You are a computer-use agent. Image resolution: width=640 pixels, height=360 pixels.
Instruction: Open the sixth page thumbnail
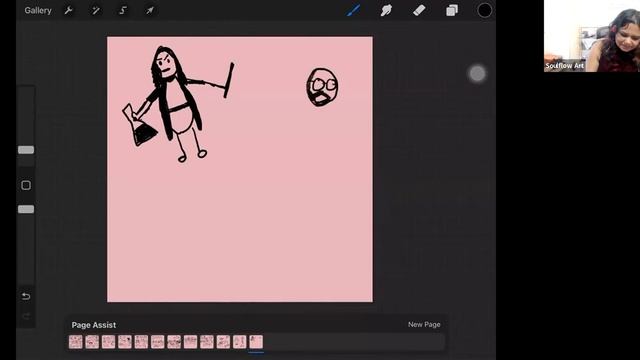pyautogui.click(x=158, y=342)
